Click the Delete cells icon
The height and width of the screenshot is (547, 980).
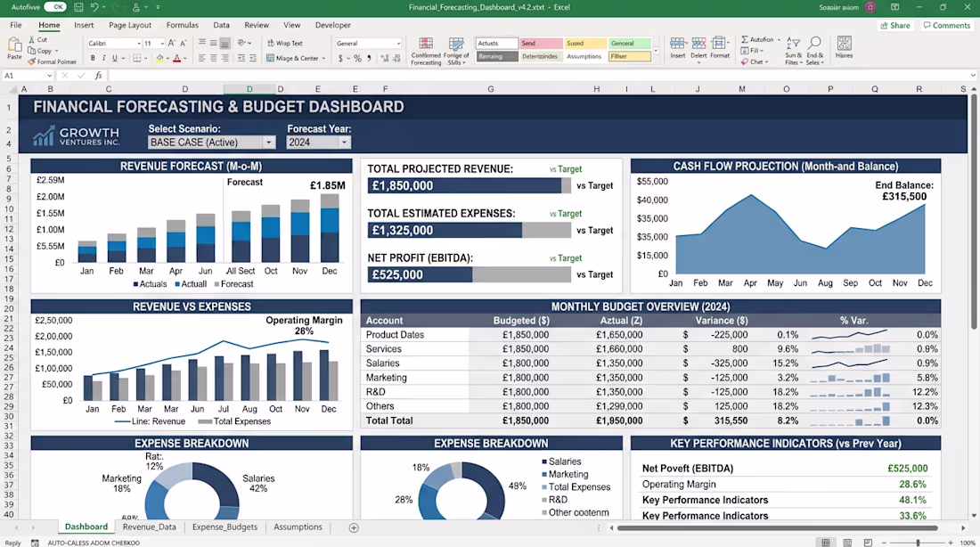pos(698,43)
